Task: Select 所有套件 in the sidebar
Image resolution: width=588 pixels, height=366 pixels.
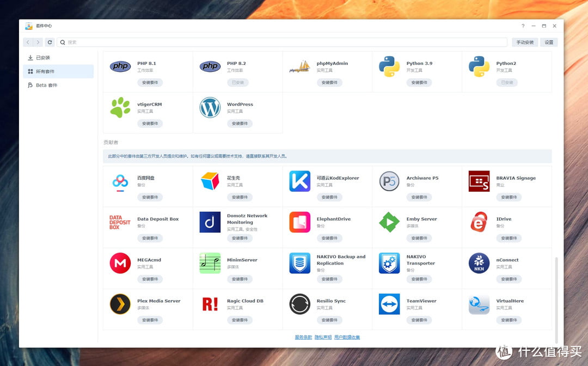Action: tap(45, 71)
